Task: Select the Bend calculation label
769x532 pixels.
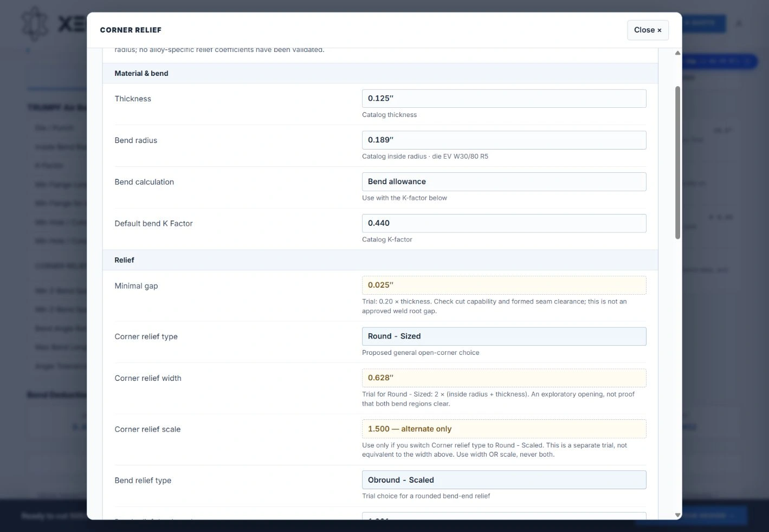Action: pos(144,182)
